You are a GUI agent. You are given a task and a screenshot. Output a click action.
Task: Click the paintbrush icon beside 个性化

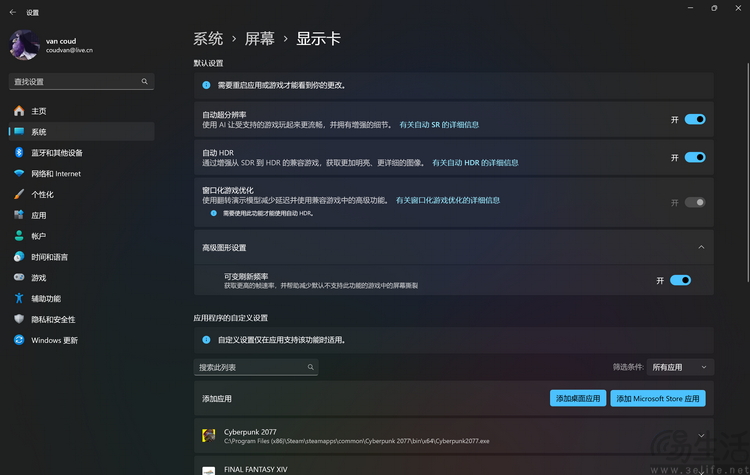[19, 194]
